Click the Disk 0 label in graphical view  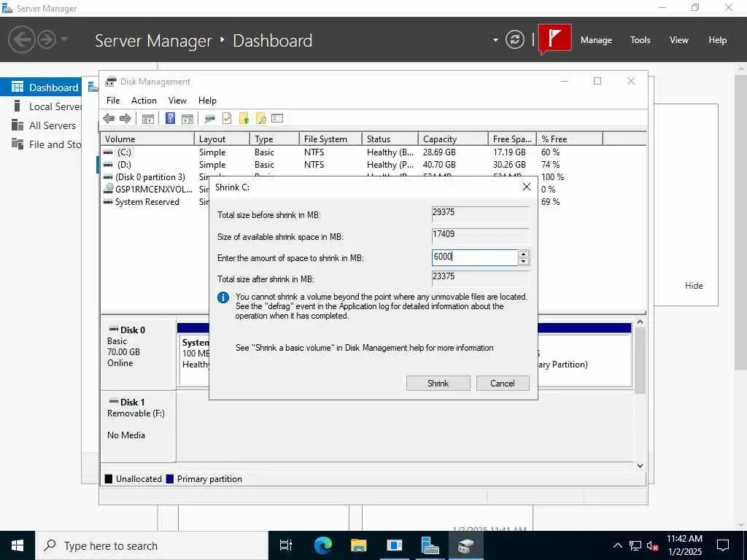tap(133, 330)
